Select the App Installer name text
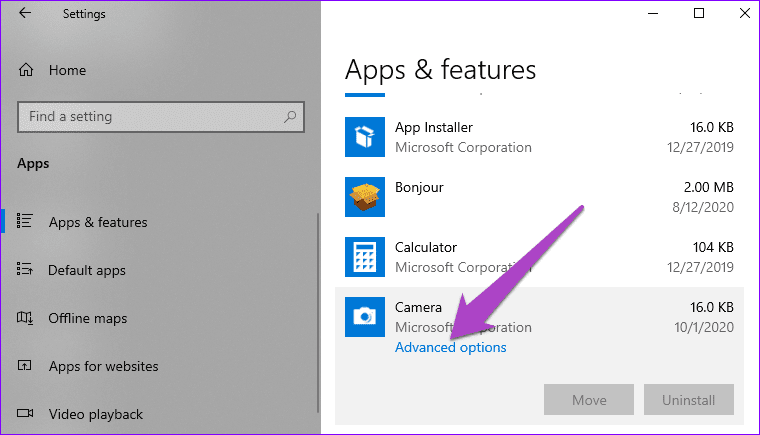This screenshot has width=760, height=435. click(x=434, y=128)
